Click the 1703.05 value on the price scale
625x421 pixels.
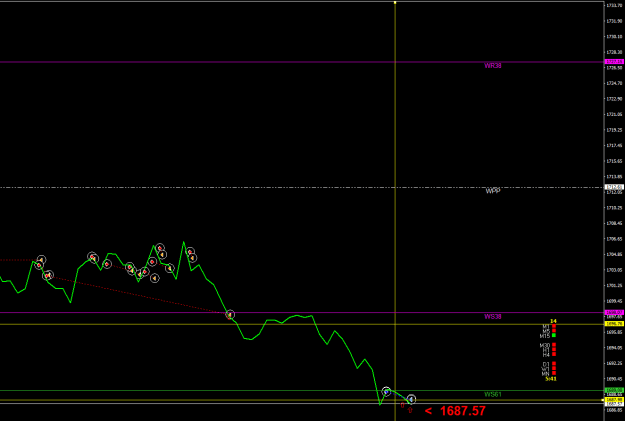[614, 270]
